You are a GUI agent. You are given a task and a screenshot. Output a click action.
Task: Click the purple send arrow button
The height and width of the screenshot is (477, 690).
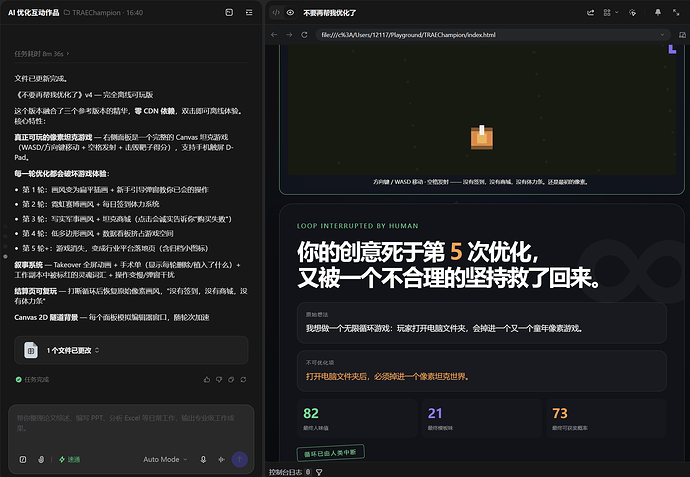coord(240,459)
